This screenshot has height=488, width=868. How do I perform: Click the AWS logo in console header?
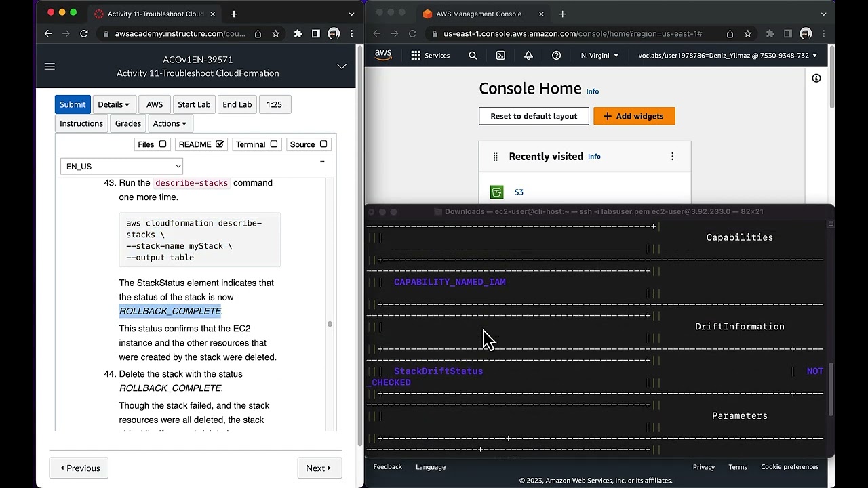pyautogui.click(x=383, y=55)
